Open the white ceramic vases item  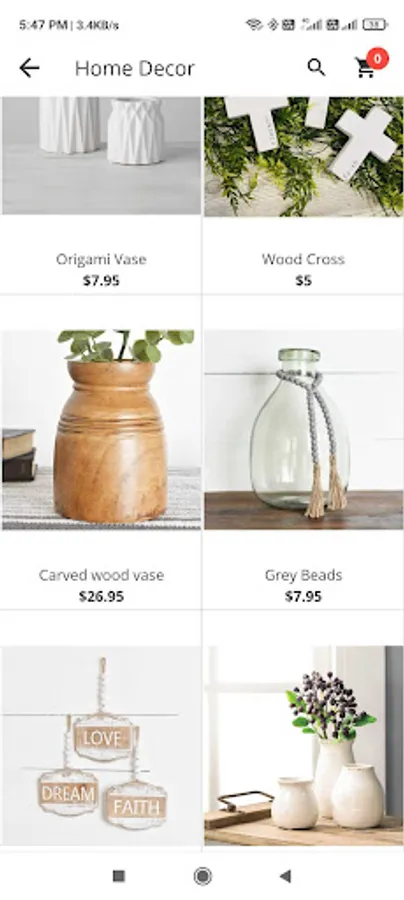pyautogui.click(x=304, y=746)
